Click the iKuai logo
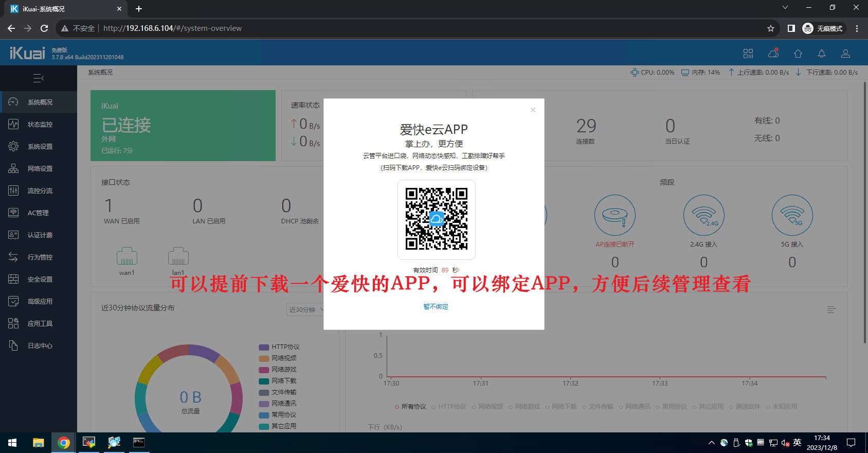Image resolution: width=868 pixels, height=453 pixels. pyautogui.click(x=27, y=53)
